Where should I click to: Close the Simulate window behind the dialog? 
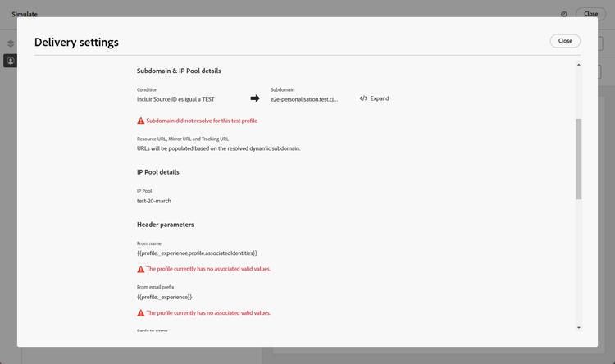tap(590, 14)
